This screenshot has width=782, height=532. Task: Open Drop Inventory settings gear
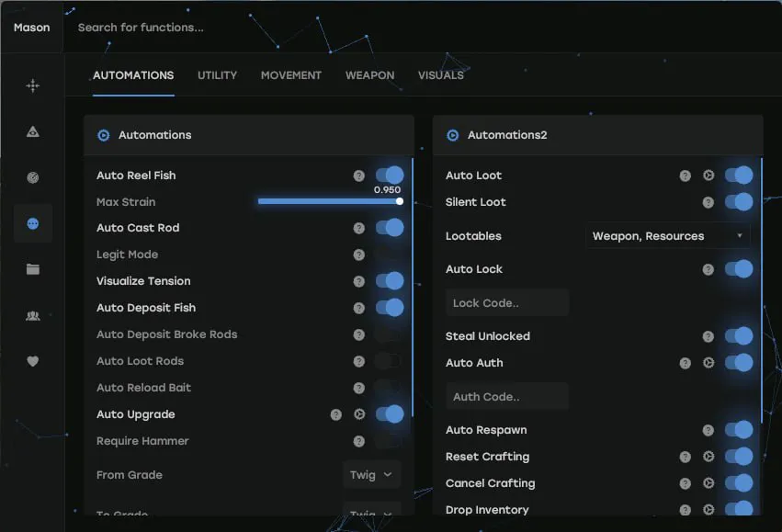708,510
